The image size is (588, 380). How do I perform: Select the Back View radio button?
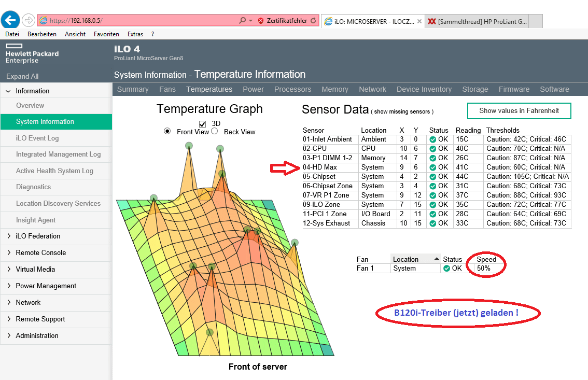point(215,131)
